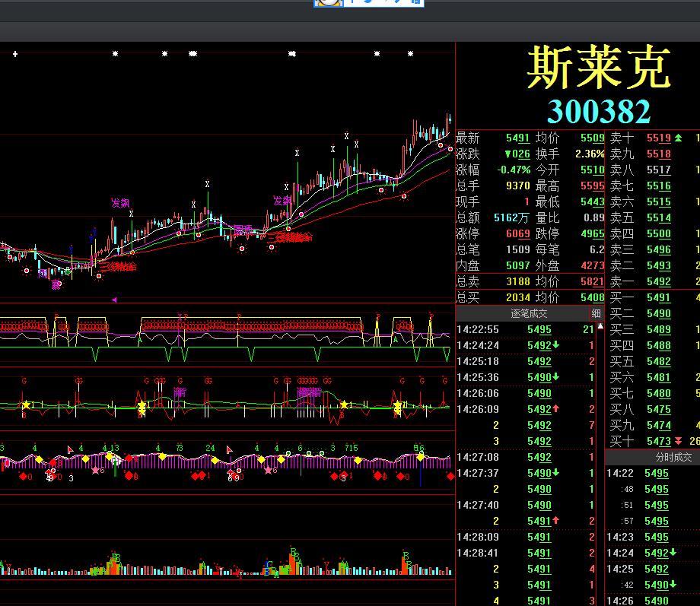
Task: Select the 逐笔成交 panel header
Action: click(529, 313)
